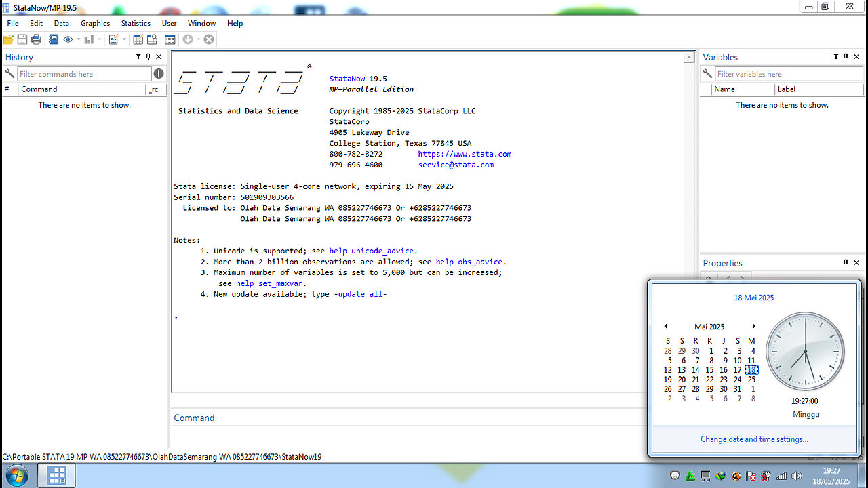Go to previous month in the calendar
This screenshot has height=488, width=868.
[x=665, y=327]
